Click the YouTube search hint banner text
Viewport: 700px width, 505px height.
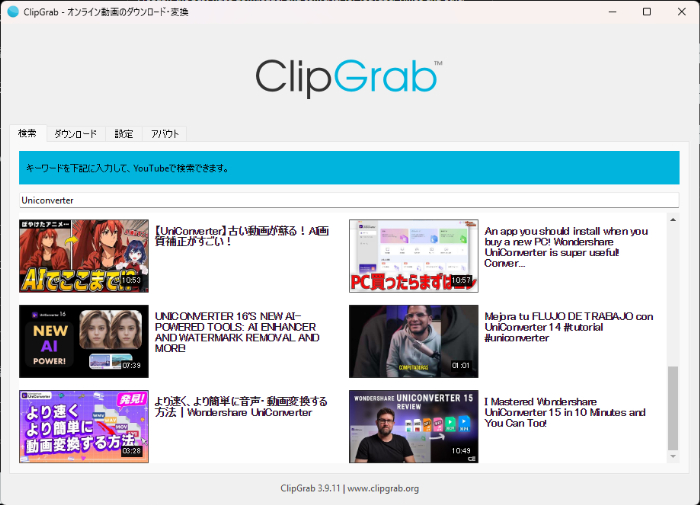tap(127, 168)
